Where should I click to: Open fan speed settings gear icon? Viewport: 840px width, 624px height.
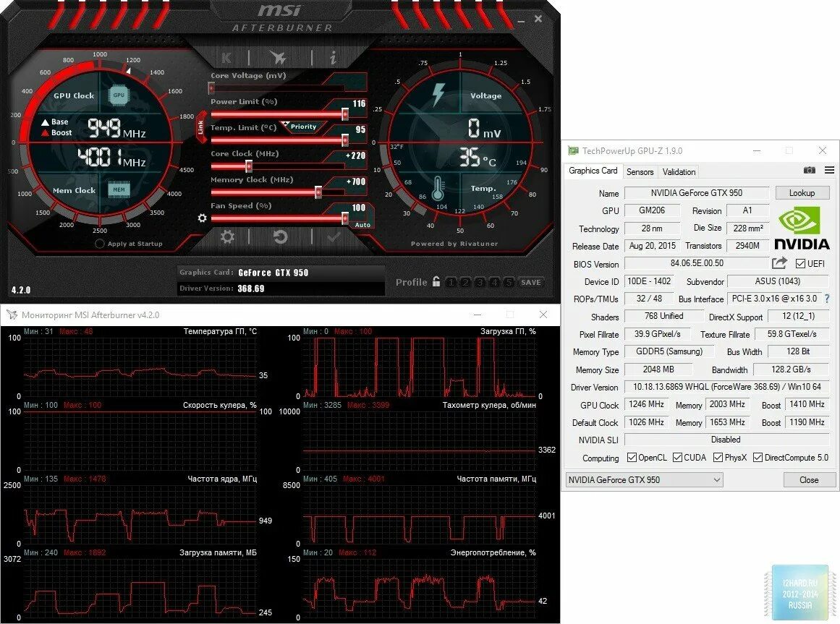point(202,218)
